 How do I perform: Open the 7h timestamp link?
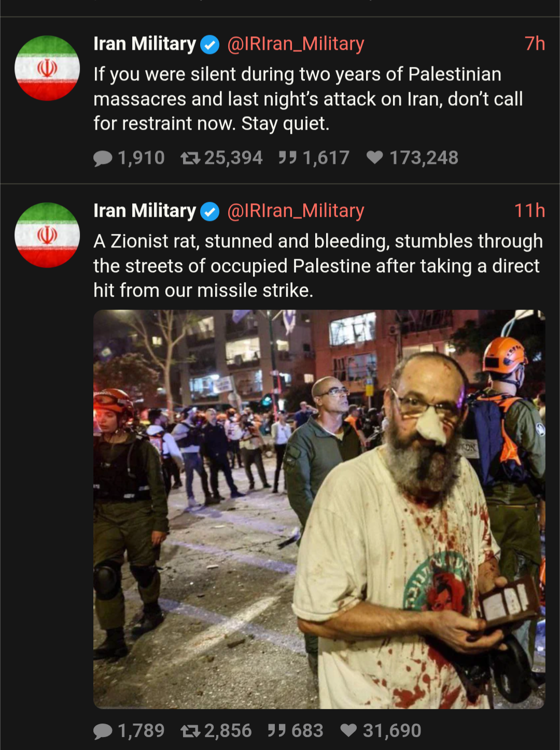point(535,44)
